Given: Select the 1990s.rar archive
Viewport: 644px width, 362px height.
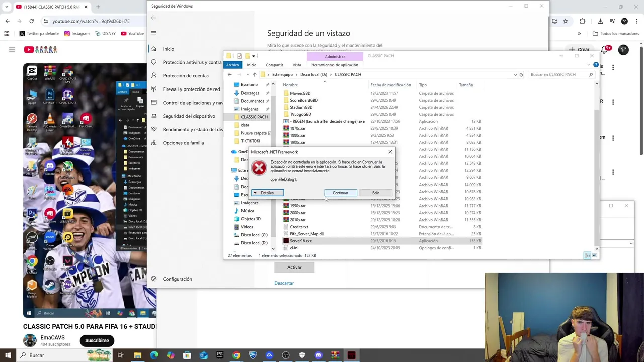Looking at the screenshot, I should pos(297,206).
